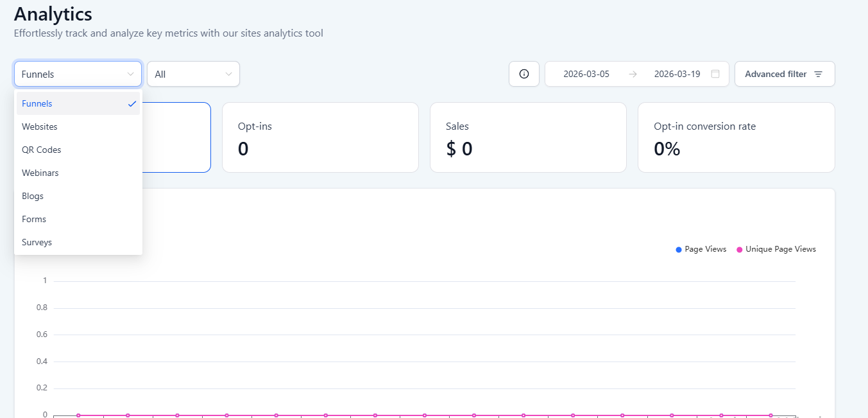Viewport: 868px width, 418px height.
Task: Click the info circle icon button
Action: [x=523, y=74]
